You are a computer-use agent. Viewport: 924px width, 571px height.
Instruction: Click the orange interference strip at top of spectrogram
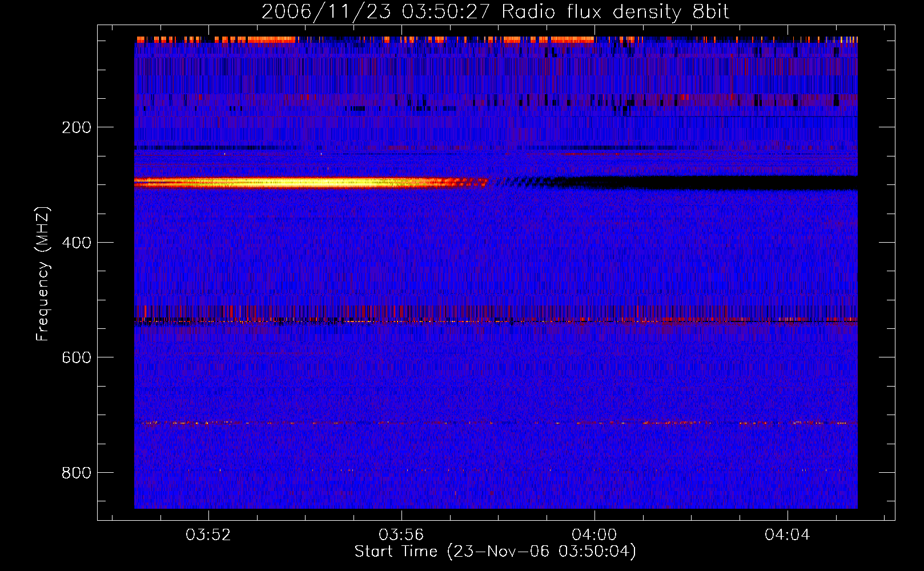click(496, 40)
